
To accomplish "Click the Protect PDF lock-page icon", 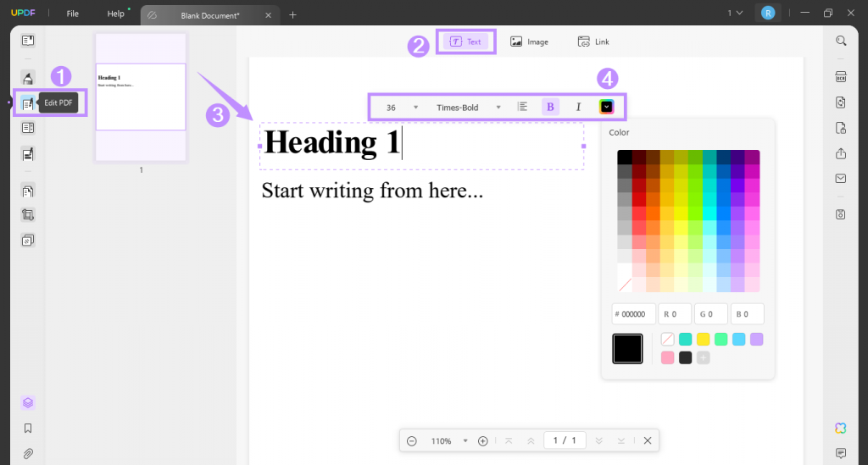I will click(x=841, y=128).
